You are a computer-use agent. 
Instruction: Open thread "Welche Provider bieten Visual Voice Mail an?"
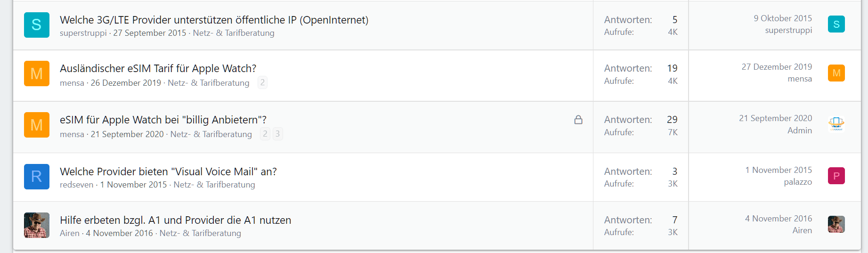click(168, 171)
